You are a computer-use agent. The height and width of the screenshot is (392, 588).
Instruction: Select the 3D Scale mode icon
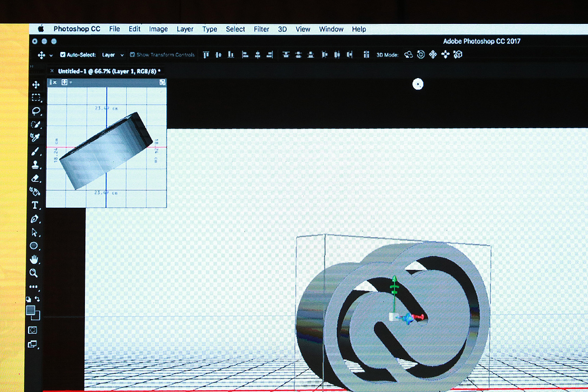(457, 54)
